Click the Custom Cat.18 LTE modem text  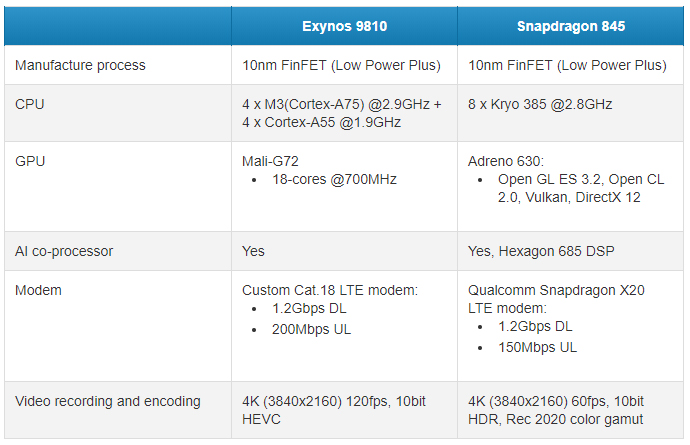pos(329,290)
